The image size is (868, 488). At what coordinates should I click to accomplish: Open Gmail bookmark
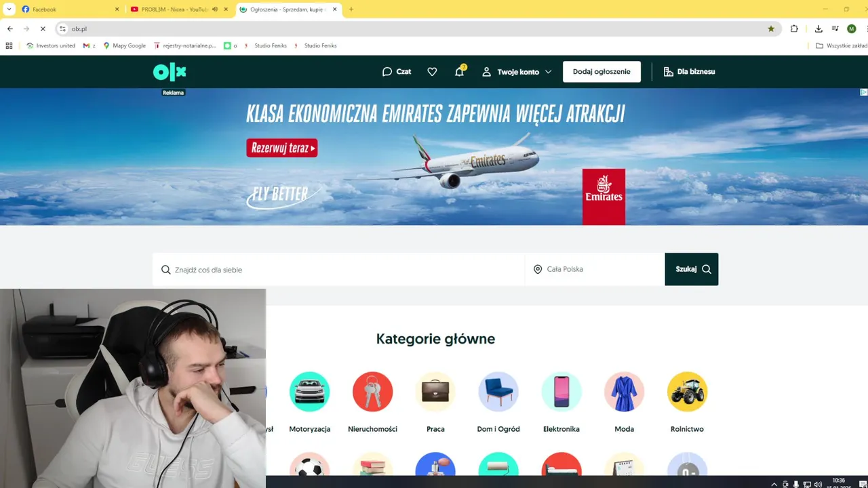[x=89, y=45]
